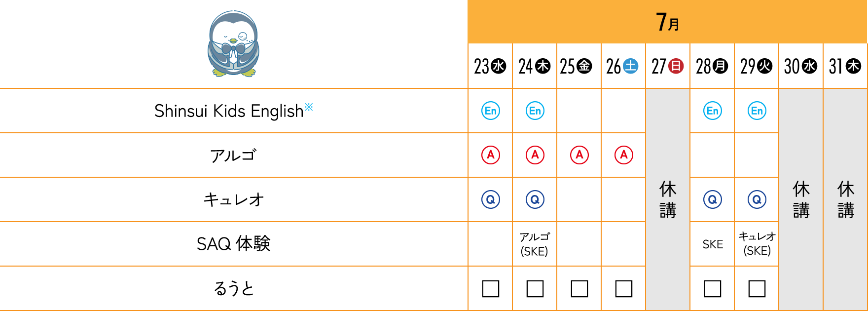Click the blue Q icon for July 28
The image size is (868, 311).
click(x=712, y=199)
